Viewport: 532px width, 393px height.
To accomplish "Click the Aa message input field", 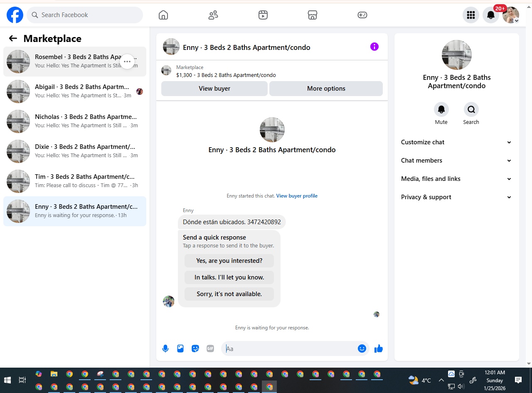I will 289,349.
